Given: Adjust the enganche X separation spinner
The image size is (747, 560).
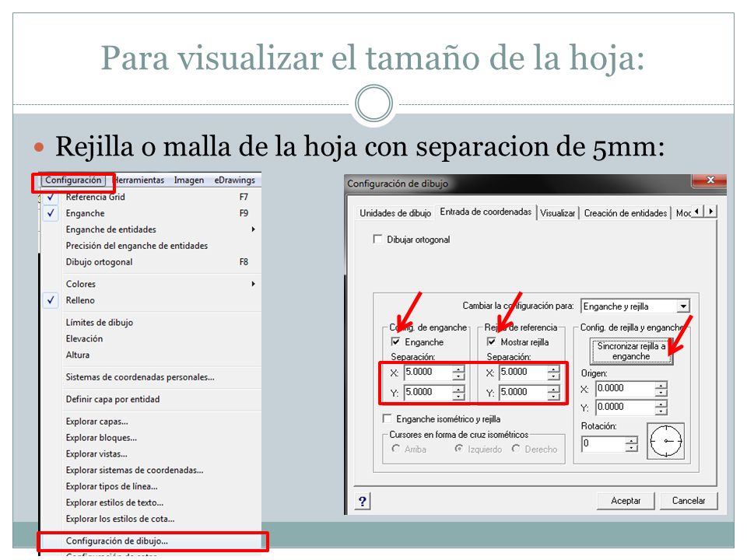Looking at the screenshot, I should click(x=458, y=373).
